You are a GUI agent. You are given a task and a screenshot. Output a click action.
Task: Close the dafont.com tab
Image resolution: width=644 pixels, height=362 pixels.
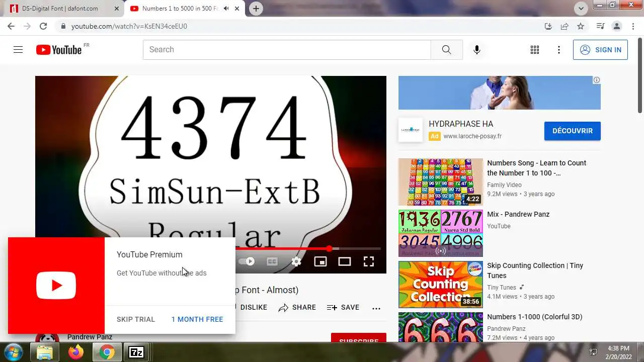coord(117,9)
